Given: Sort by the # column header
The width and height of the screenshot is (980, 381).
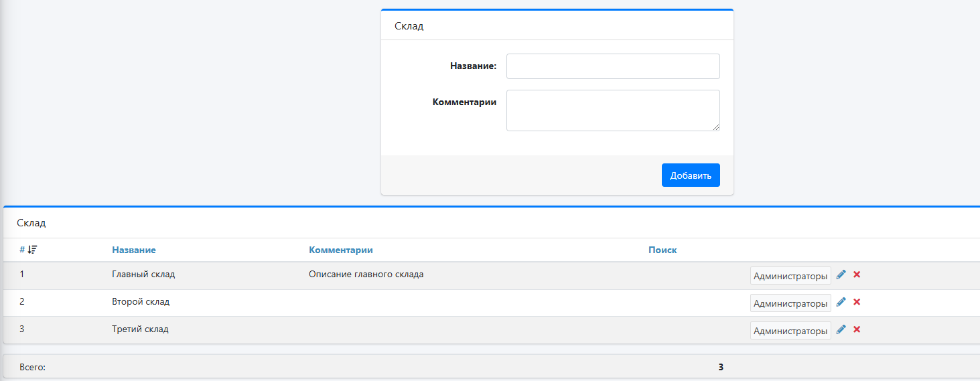Looking at the screenshot, I should [x=22, y=250].
